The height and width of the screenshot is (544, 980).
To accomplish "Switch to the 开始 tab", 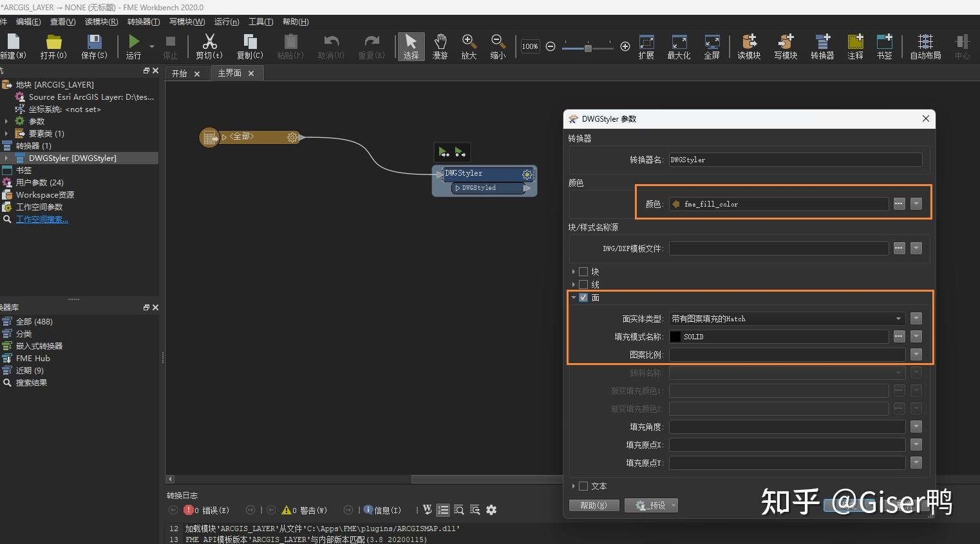I will (x=180, y=73).
